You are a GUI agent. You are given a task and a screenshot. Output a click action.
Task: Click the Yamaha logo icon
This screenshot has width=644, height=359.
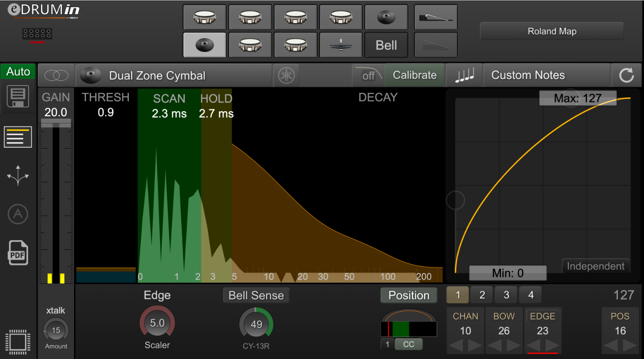[x=286, y=75]
